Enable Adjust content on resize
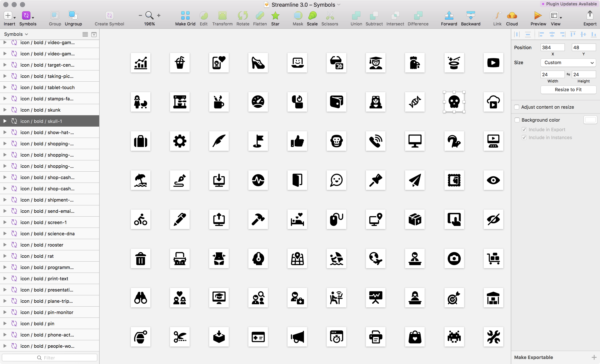Viewport: 600px width, 364px height. [516, 107]
